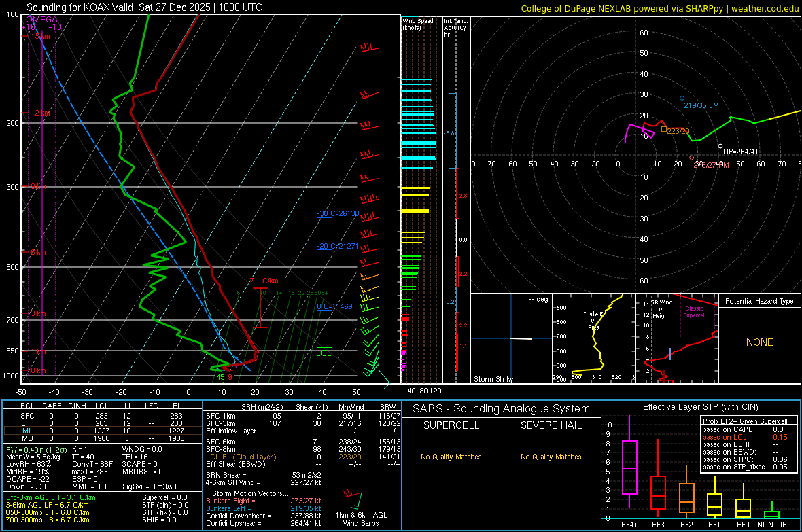Click the UP=264/41 hodograph label
Image resolution: width=802 pixels, height=532 pixels.
[x=741, y=152]
